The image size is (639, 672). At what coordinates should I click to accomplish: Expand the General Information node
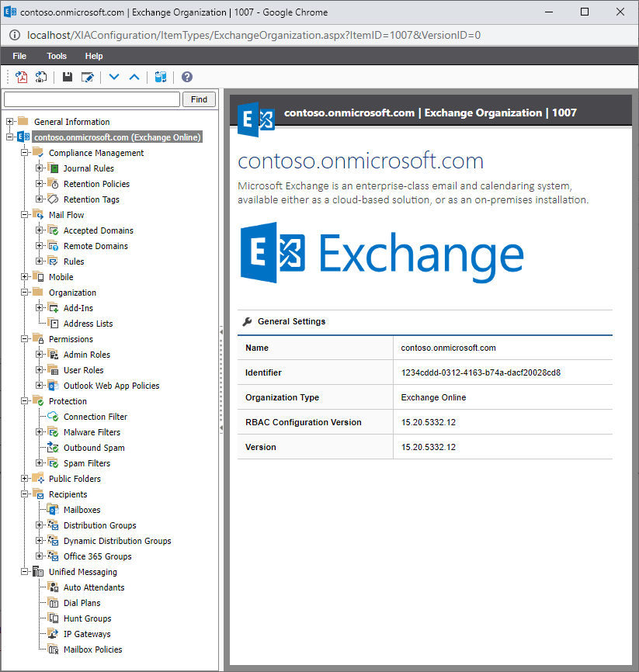[10, 122]
